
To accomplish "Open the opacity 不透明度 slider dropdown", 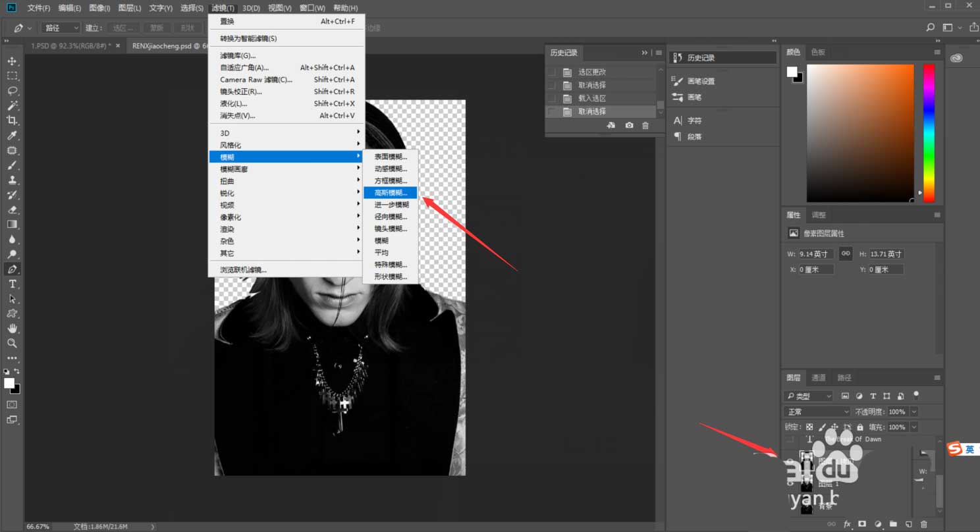I will [x=914, y=412].
